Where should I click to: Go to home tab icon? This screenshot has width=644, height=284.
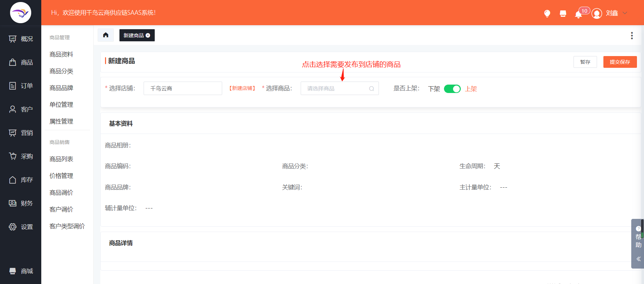pyautogui.click(x=106, y=35)
